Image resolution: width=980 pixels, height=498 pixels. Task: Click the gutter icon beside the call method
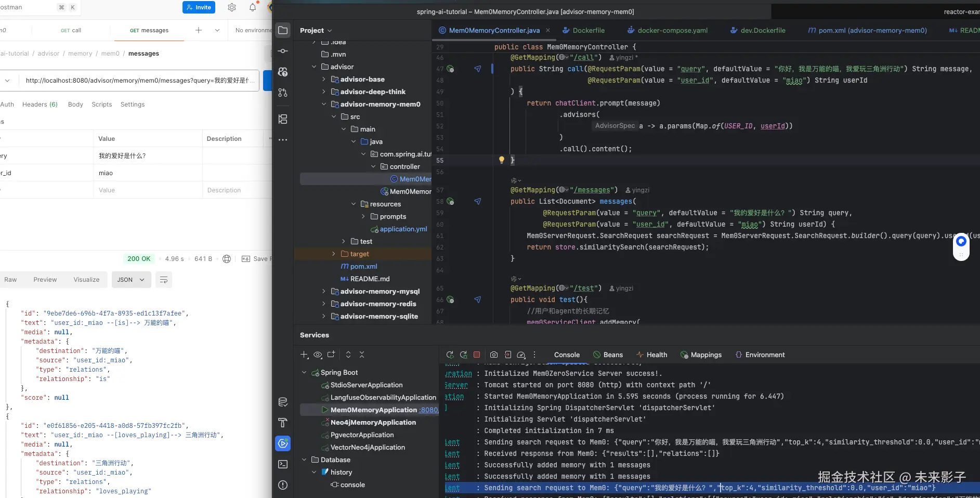coord(450,69)
